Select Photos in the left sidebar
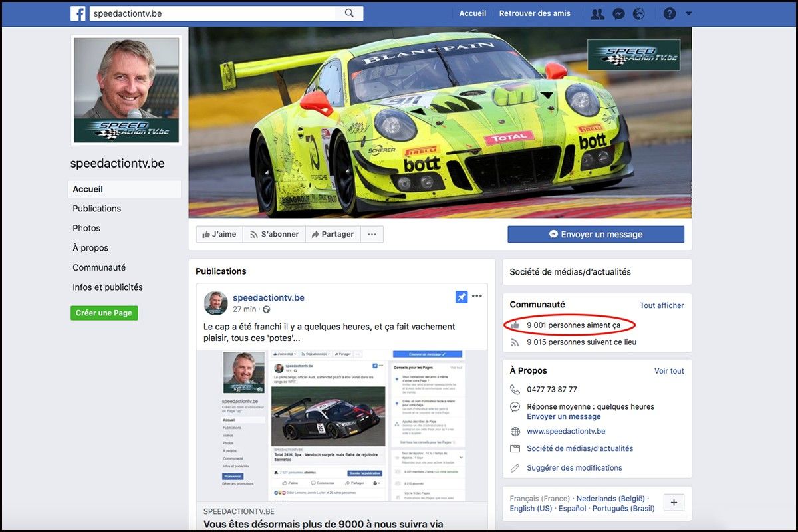The height and width of the screenshot is (532, 798). click(x=86, y=228)
